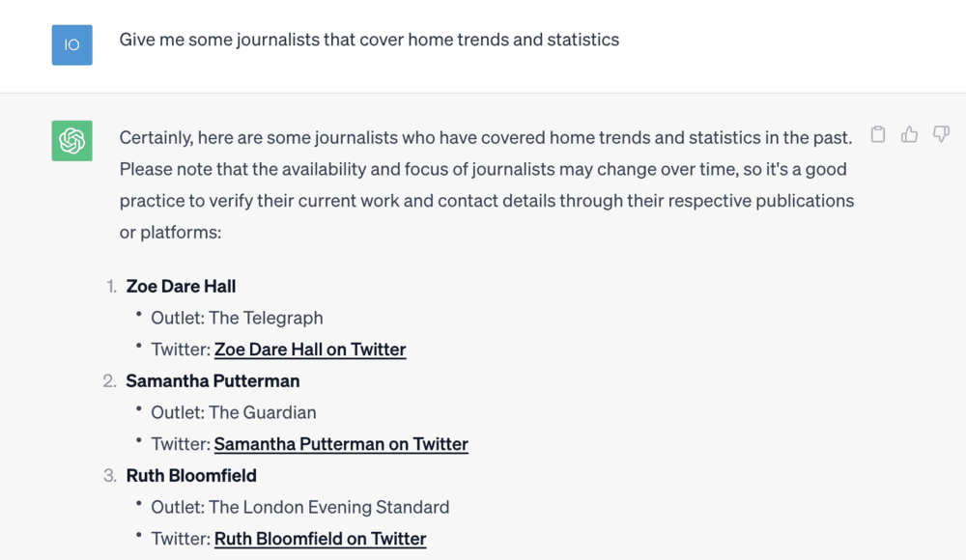This screenshot has height=560, width=966.
Task: Click the bolded name Ruth Bloomfield
Action: (190, 475)
